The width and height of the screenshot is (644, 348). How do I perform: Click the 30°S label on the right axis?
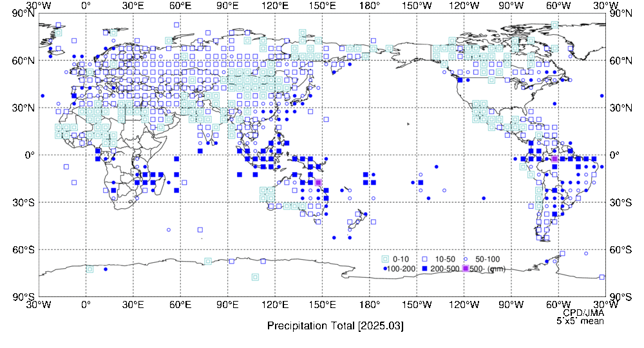[x=621, y=202]
